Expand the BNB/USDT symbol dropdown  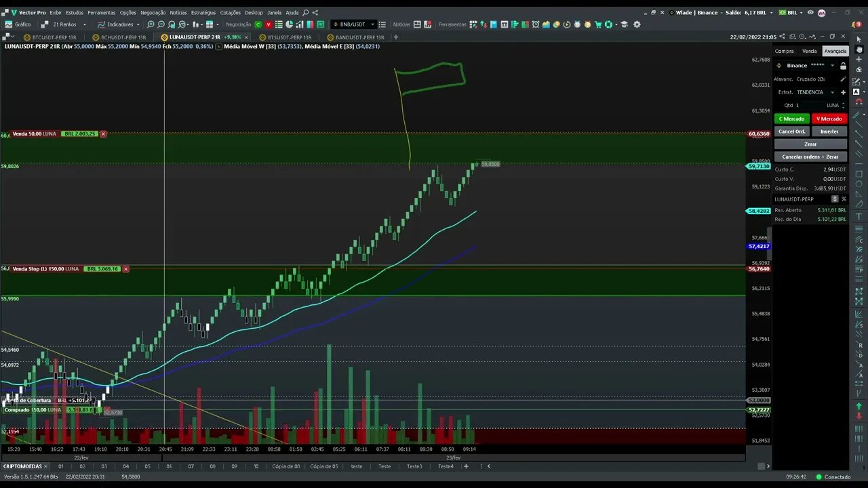pyautogui.click(x=372, y=24)
